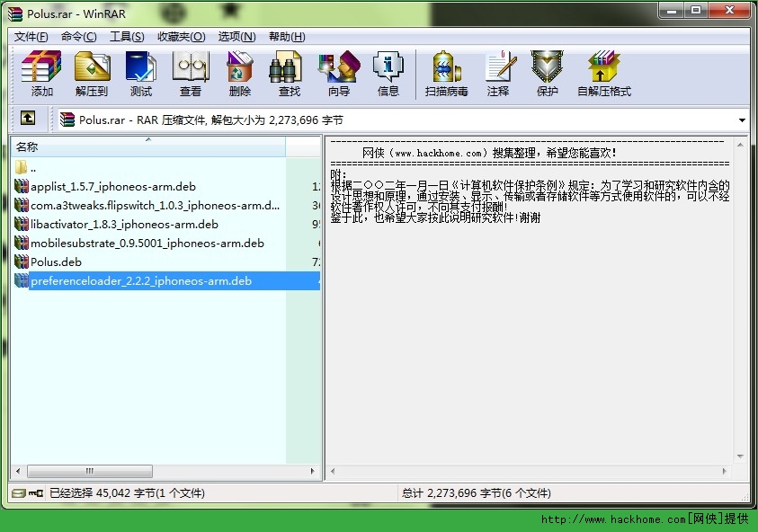Go up one folder level button

click(x=28, y=118)
